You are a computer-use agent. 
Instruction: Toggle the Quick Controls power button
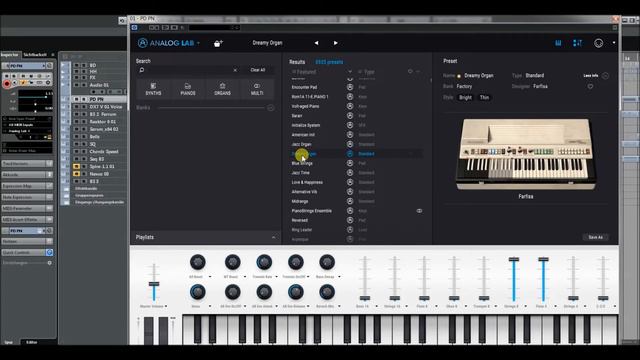click(49, 253)
